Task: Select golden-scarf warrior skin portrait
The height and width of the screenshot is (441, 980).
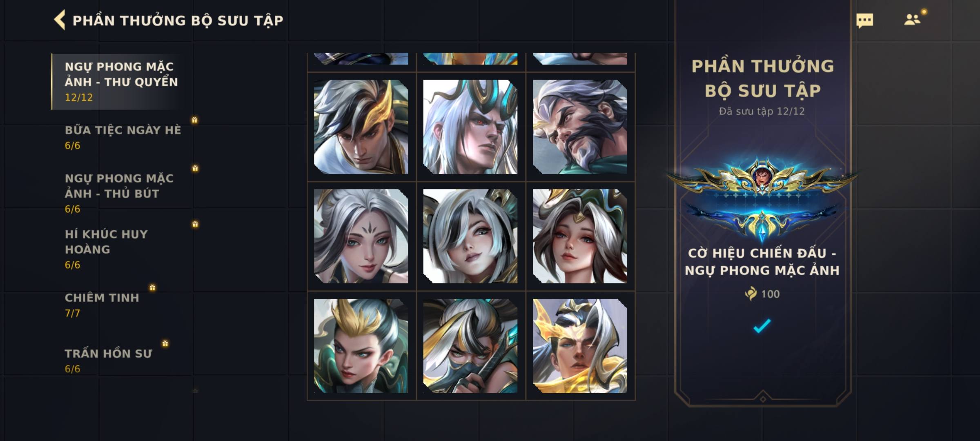Action: coord(580,346)
